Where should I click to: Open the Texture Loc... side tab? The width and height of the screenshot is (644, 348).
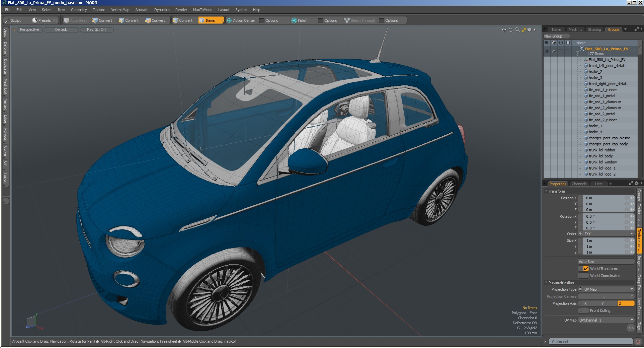tap(639, 241)
